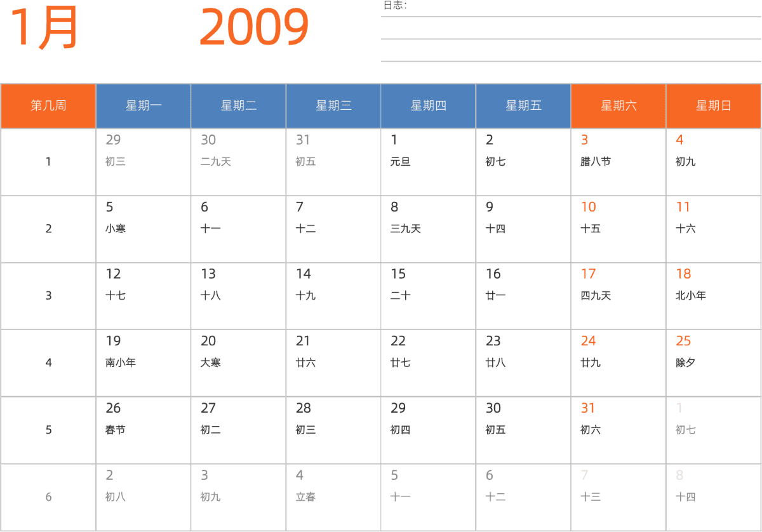
Task: Select date 28
Action: (x=304, y=409)
